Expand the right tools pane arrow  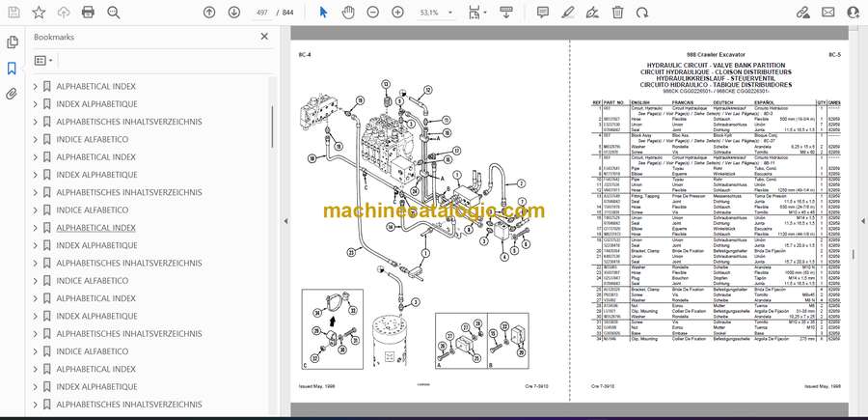[863, 221]
